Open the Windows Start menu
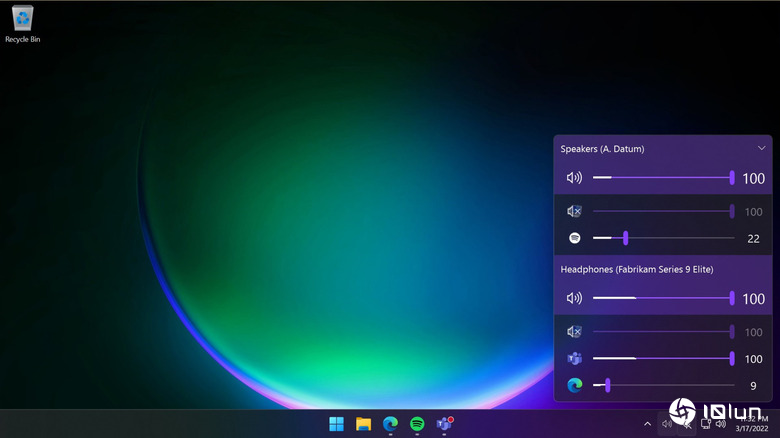Viewport: 780px width, 438px height. (x=337, y=424)
